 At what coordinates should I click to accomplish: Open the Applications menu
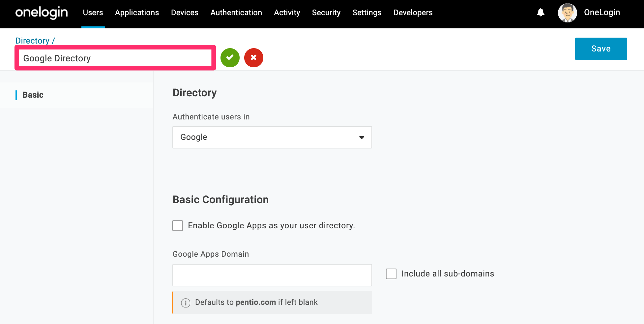137,13
